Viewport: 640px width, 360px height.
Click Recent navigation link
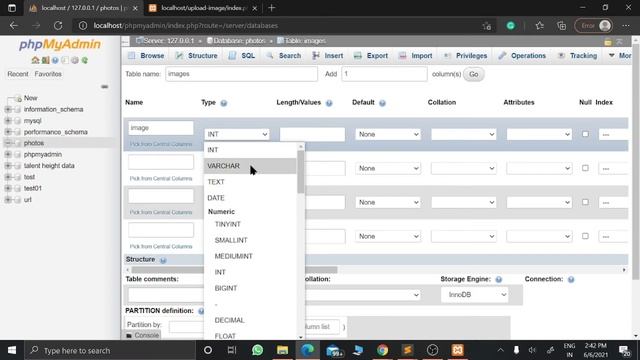[x=18, y=74]
